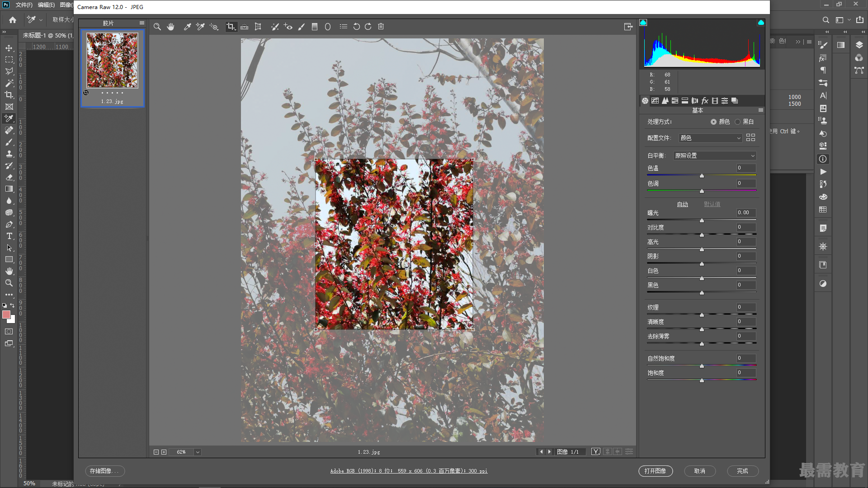Open the 基本 panel options menu
This screenshot has height=488, width=868.
click(x=761, y=110)
